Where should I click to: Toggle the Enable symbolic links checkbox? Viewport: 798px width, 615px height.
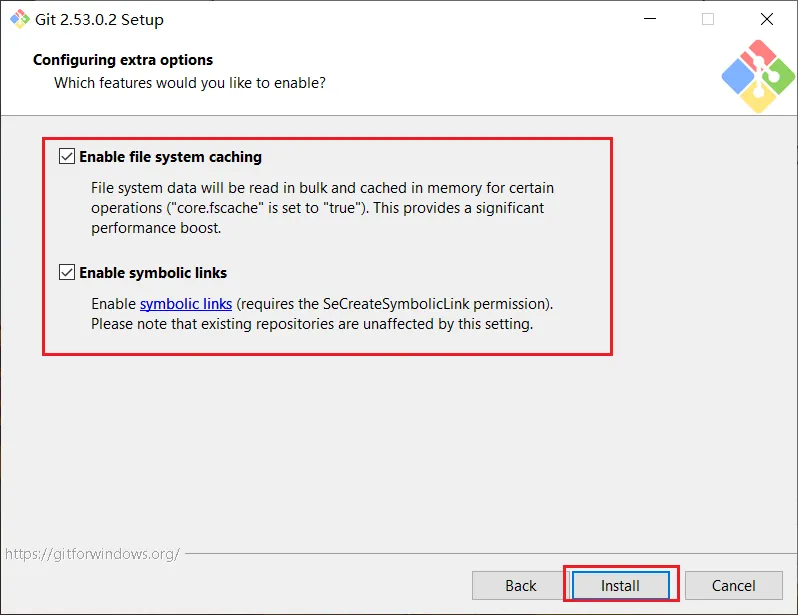[x=67, y=272]
